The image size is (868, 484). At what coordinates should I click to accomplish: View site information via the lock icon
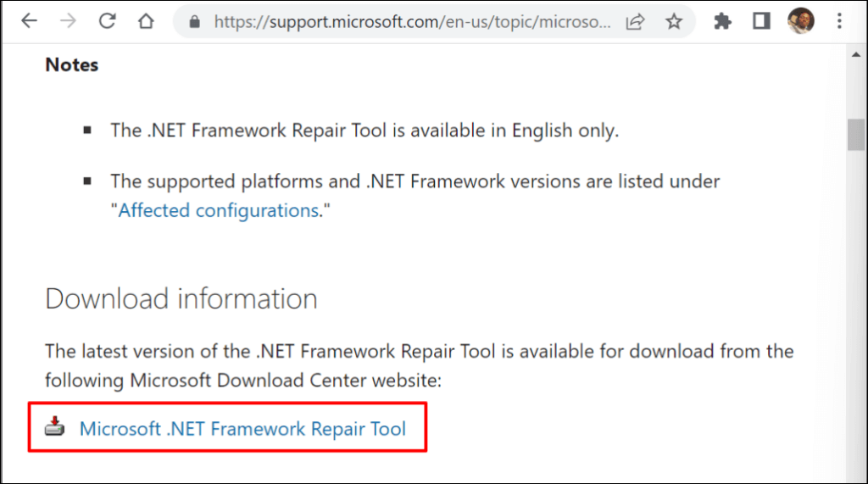point(194,22)
